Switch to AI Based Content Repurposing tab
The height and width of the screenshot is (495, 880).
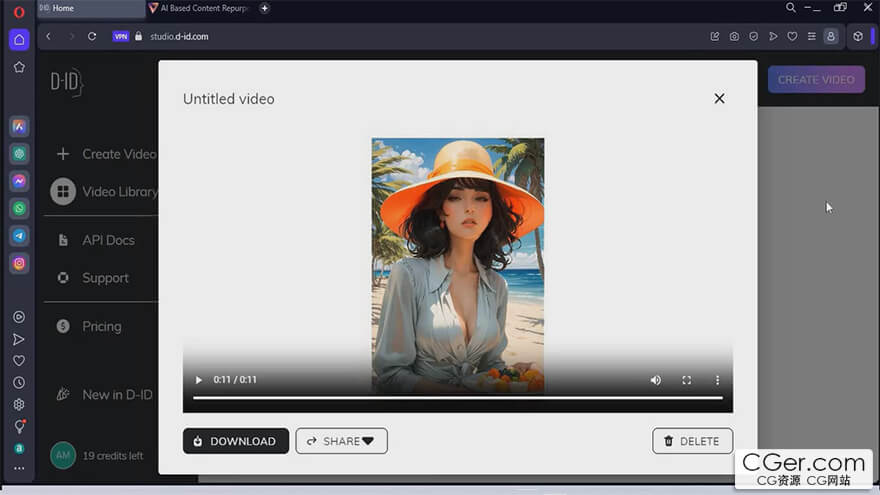point(200,8)
